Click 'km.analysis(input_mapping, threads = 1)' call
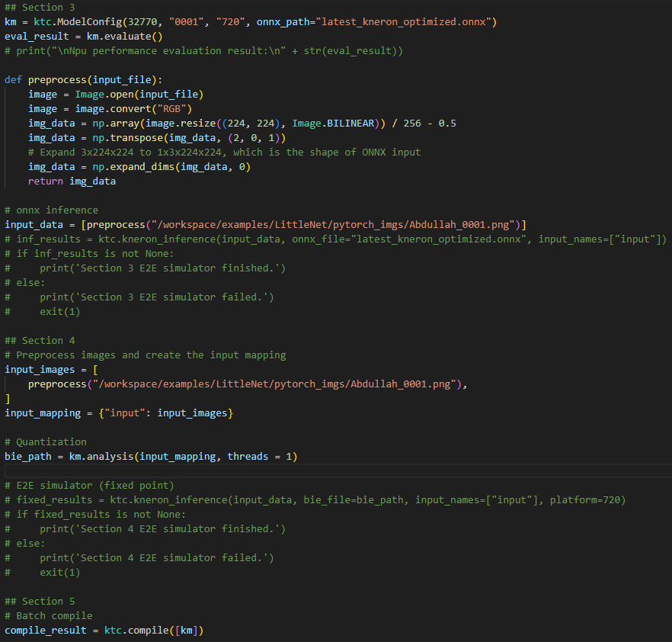 pos(184,457)
